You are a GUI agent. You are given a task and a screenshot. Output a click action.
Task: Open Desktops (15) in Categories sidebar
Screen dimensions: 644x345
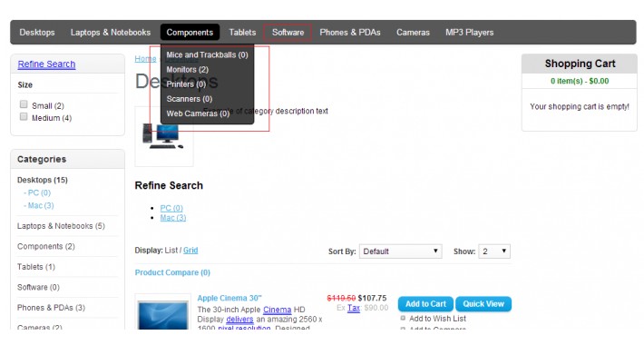(43, 180)
